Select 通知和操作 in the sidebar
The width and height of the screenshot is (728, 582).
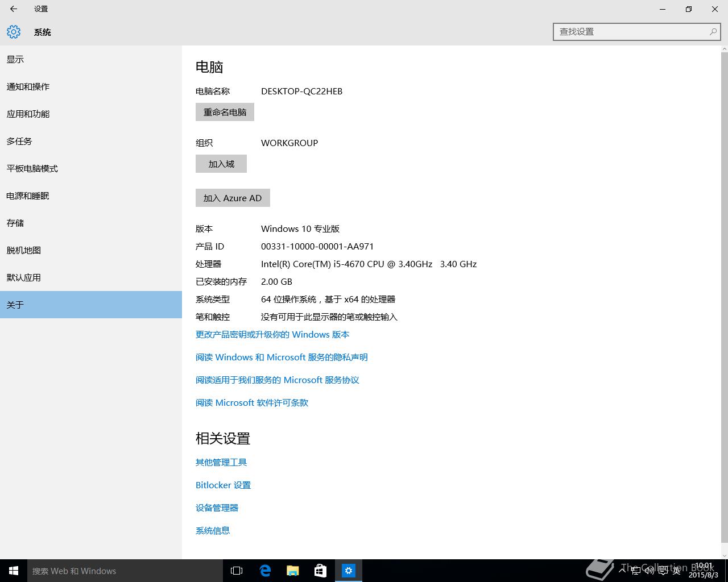[91, 86]
